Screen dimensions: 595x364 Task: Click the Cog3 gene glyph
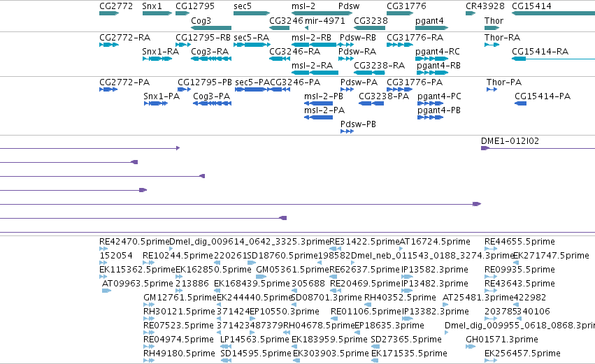pos(211,28)
